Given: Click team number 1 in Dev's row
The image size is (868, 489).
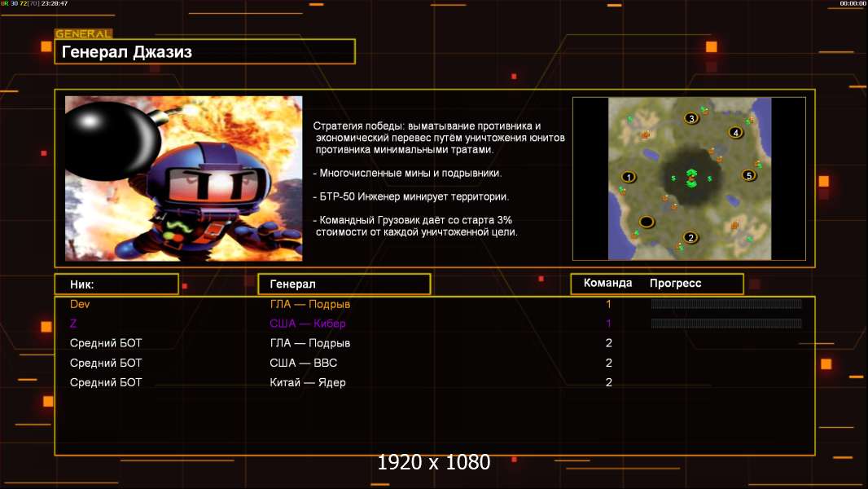Looking at the screenshot, I should click(x=608, y=304).
